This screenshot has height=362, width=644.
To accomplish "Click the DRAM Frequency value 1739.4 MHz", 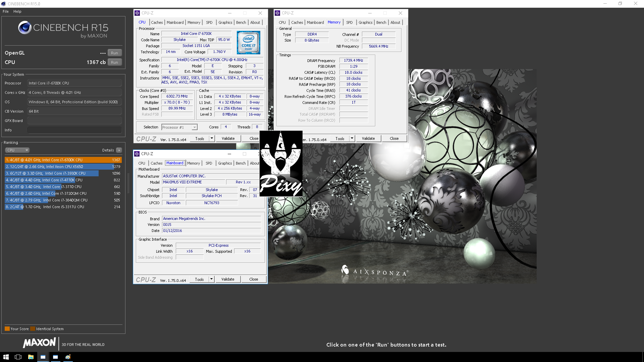I will (354, 60).
